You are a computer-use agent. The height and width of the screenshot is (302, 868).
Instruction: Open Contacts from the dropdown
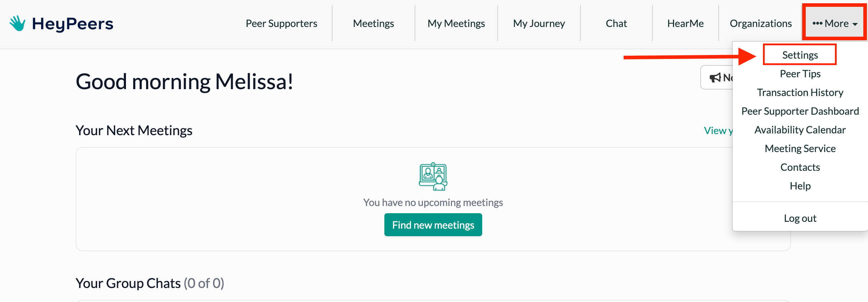[800, 167]
